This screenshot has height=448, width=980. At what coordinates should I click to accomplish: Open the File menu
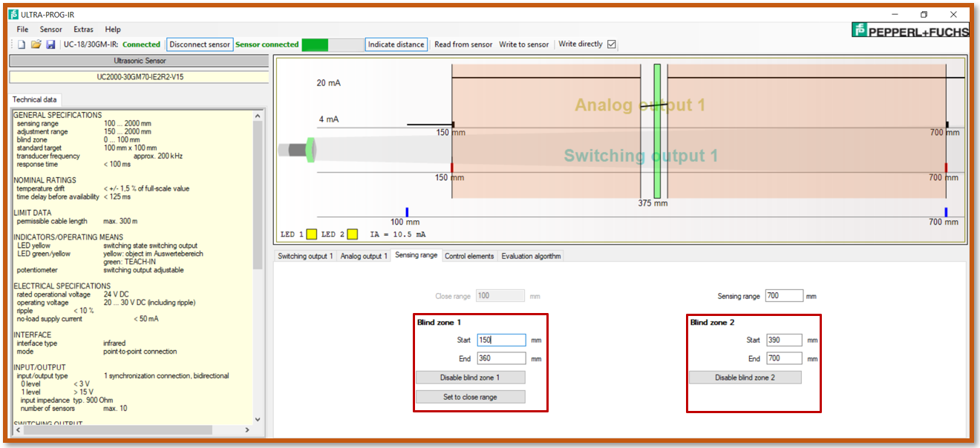pyautogui.click(x=22, y=30)
